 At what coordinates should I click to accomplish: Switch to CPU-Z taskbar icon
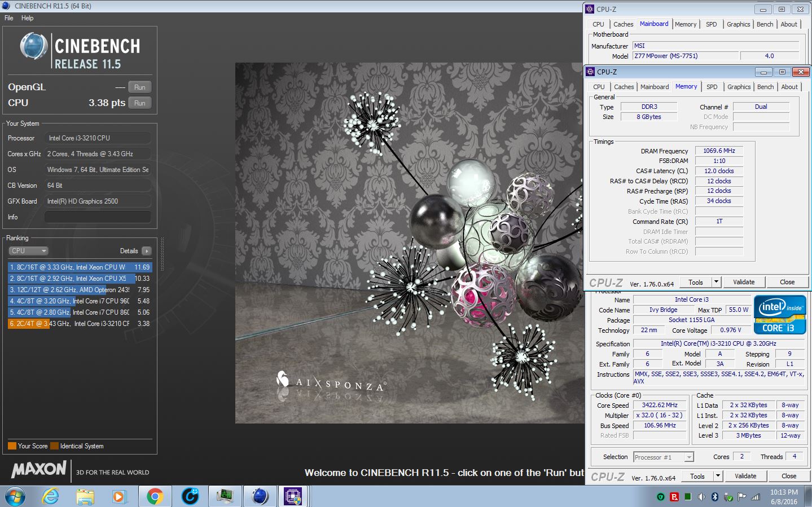tap(293, 496)
